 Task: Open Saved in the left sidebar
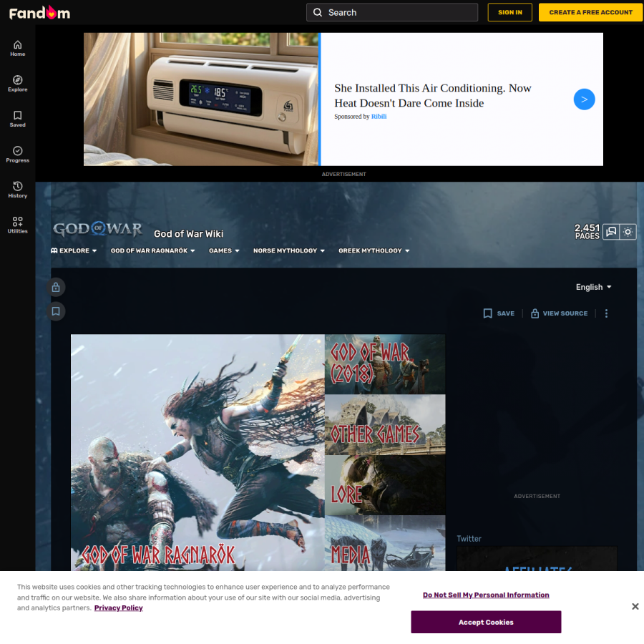18,119
